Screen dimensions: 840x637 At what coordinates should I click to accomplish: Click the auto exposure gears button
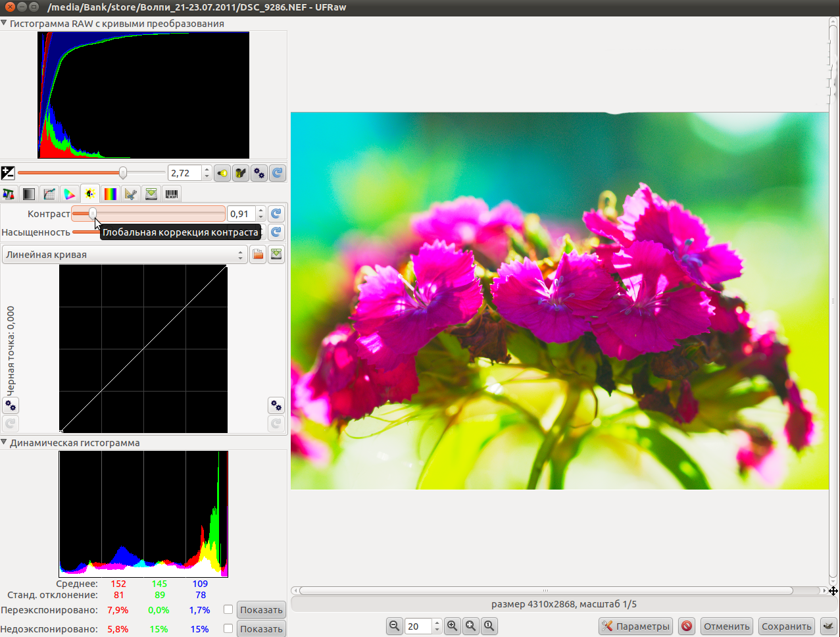pyautogui.click(x=259, y=173)
